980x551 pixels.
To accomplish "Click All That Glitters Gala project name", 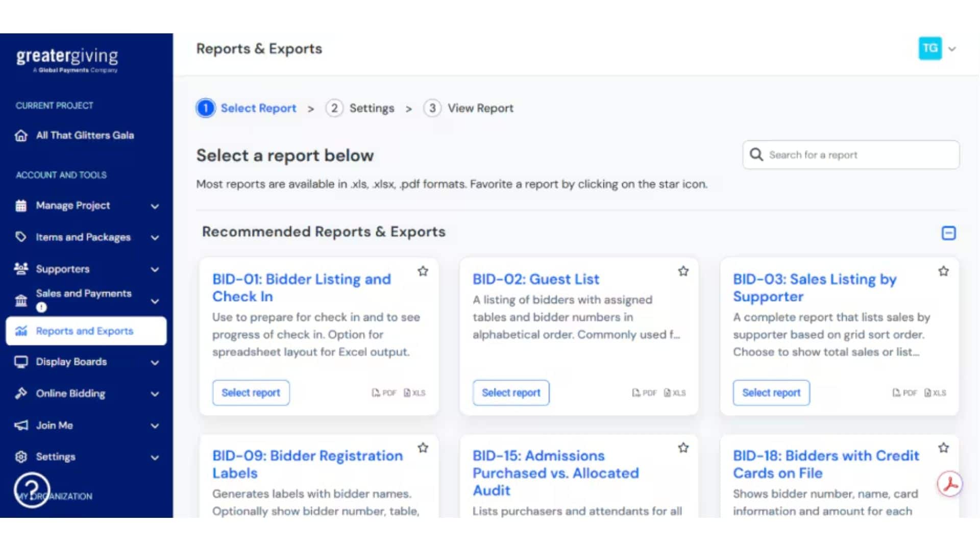I will [x=85, y=135].
